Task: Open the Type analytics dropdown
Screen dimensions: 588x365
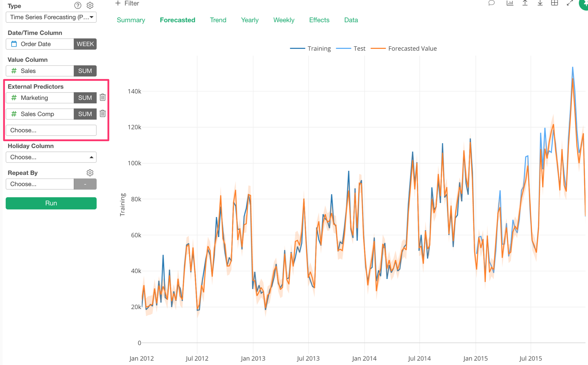Action: click(51, 17)
